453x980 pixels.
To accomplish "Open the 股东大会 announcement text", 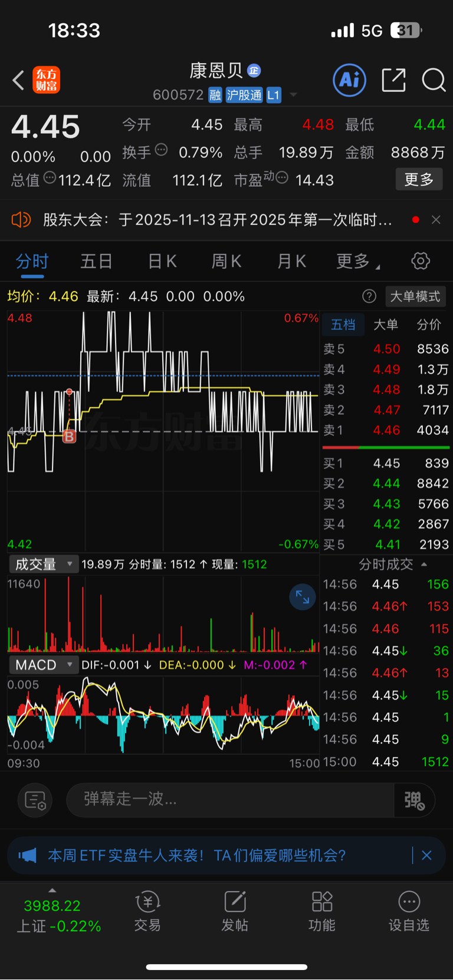I will (218, 220).
